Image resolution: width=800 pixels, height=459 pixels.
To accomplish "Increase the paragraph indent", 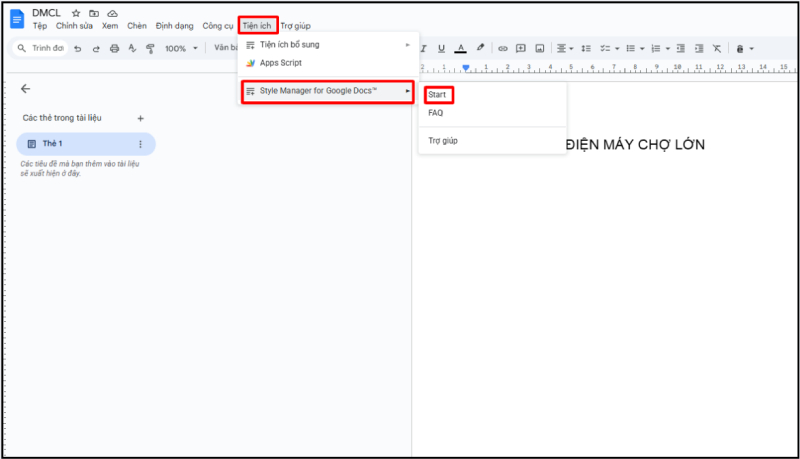I will click(699, 48).
